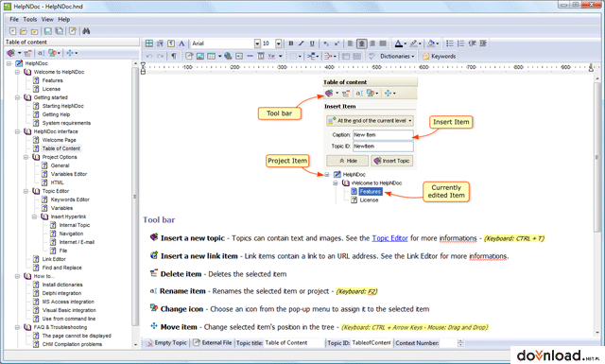This screenshot has height=364, width=605.
Task: Click the Change icon button in tree toolbar
Action: 53,53
